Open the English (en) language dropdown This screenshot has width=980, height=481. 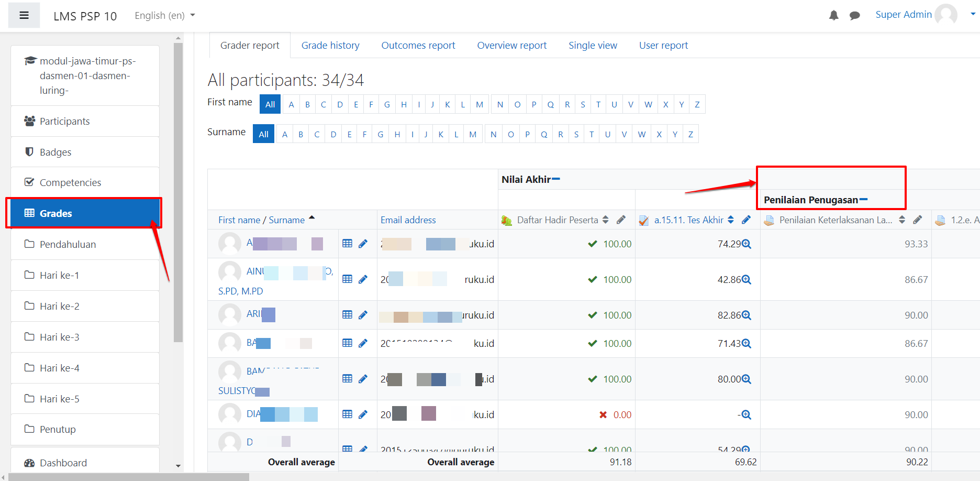point(164,15)
